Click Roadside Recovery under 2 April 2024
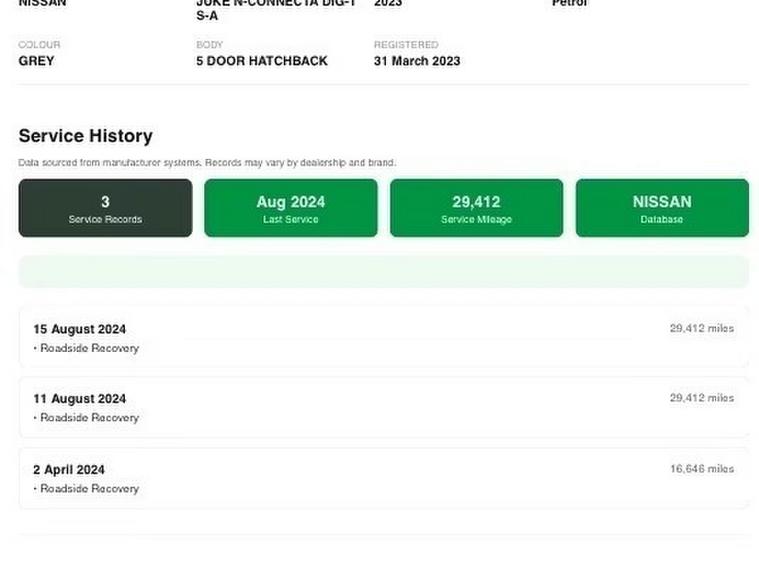759x569 pixels. click(89, 489)
